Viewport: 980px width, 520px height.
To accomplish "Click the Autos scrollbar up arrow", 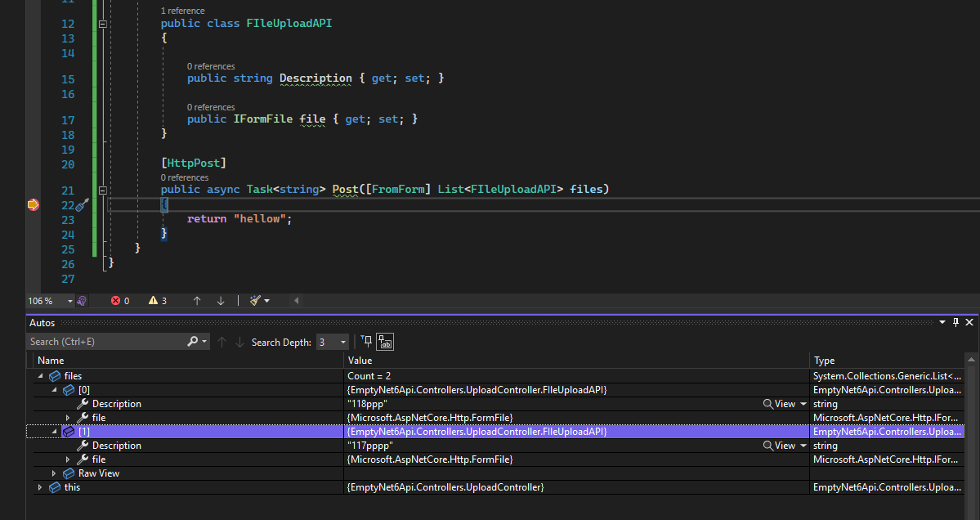I will coord(971,360).
